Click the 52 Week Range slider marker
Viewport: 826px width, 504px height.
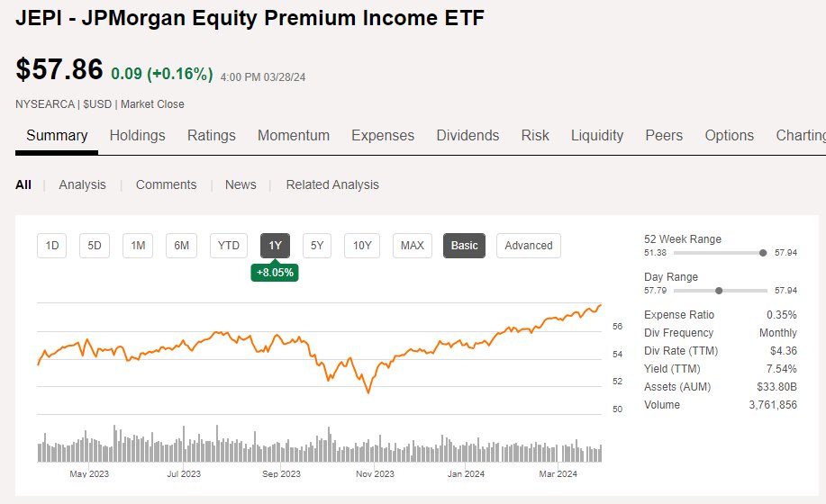(x=763, y=253)
